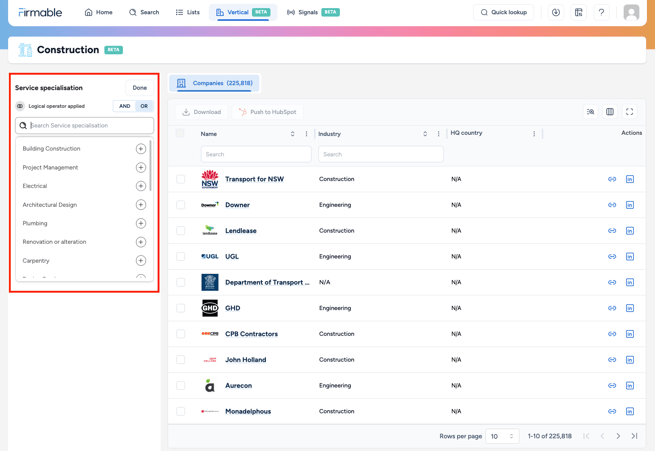
Task: Select the OR logical operator
Action: click(144, 106)
